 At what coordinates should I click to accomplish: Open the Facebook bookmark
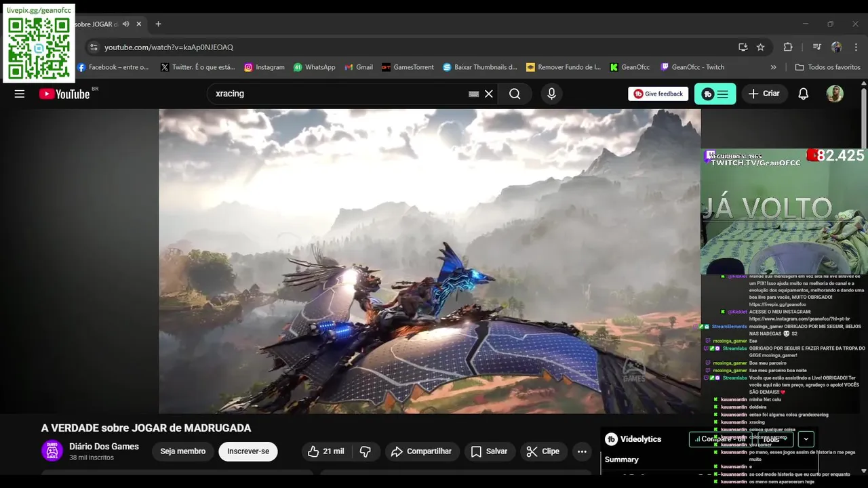(113, 67)
